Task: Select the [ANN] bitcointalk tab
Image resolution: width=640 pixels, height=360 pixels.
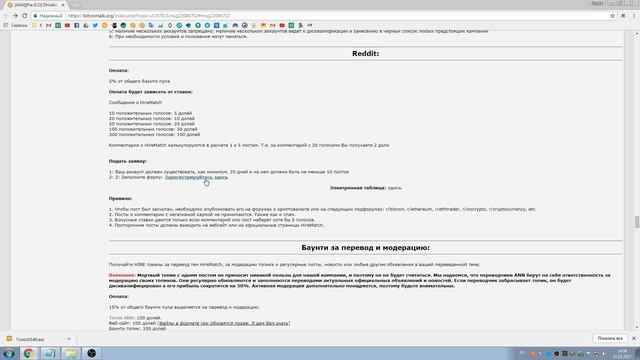Action: pyautogui.click(x=36, y=5)
